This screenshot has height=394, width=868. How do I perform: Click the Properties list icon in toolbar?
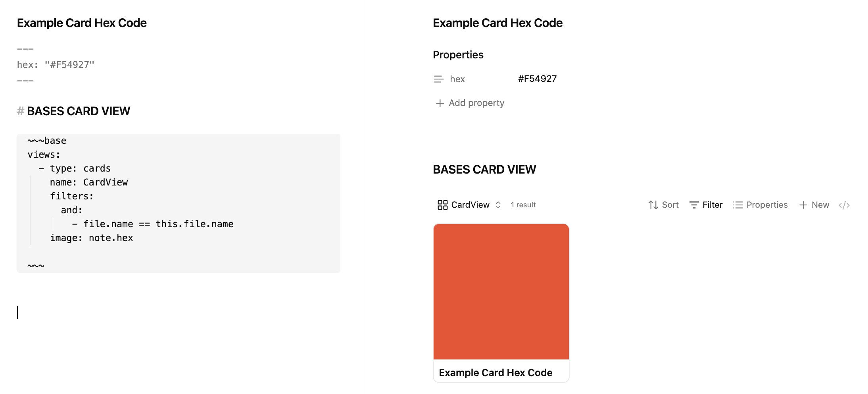click(737, 205)
